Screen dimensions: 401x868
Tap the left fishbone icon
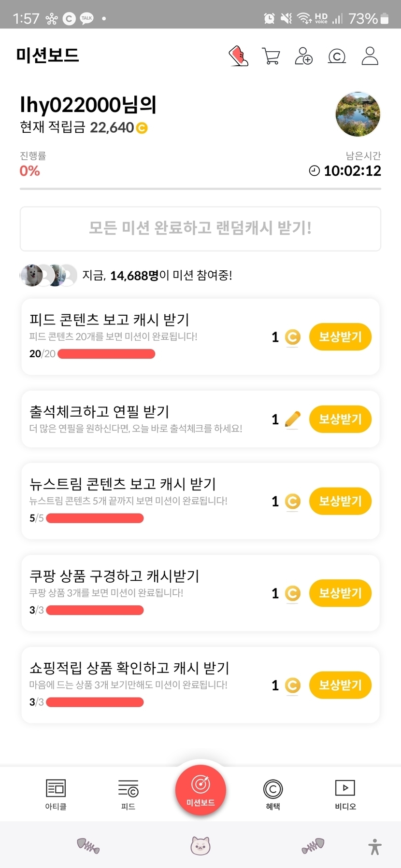tap(88, 846)
